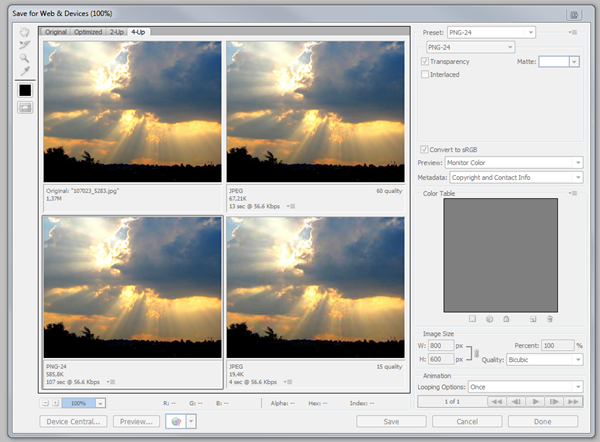Toggle Convert to sRGB checkbox
Viewport: 600px width, 442px height.
pyautogui.click(x=426, y=149)
